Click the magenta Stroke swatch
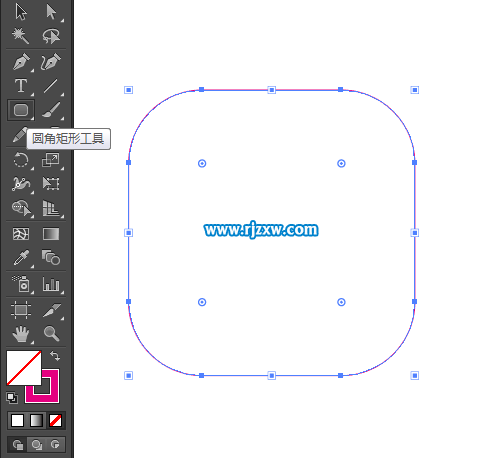This screenshot has width=480, height=458. point(43,387)
